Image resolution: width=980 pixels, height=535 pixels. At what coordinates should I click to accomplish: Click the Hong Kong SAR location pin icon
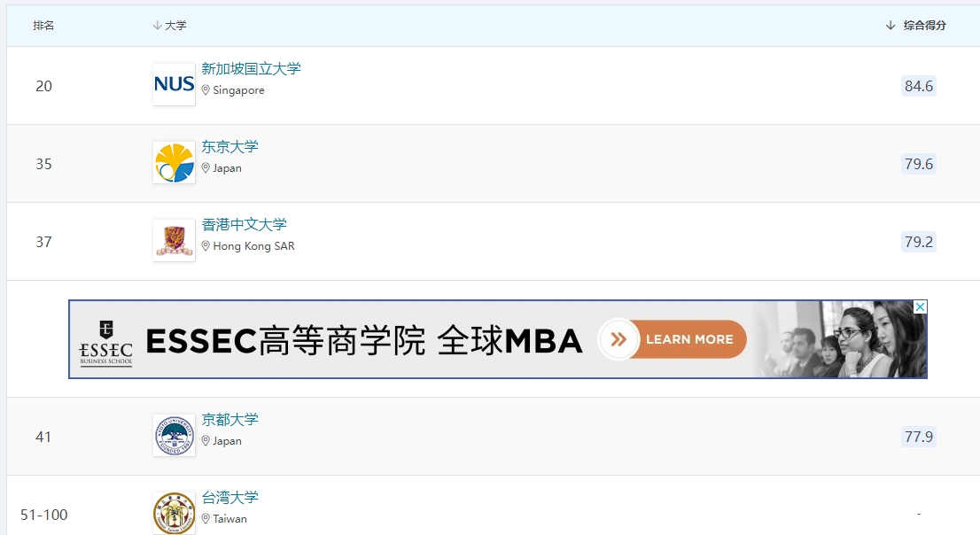[x=206, y=246]
